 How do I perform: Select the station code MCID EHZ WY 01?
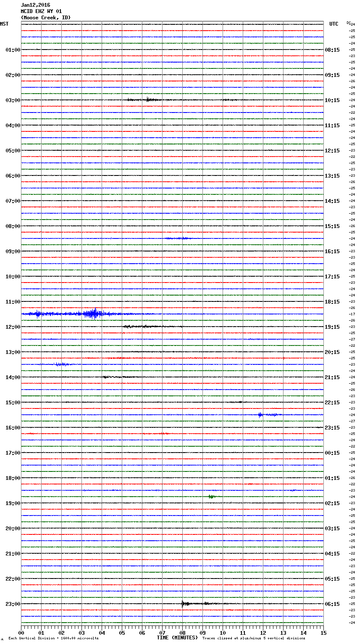pos(41,11)
